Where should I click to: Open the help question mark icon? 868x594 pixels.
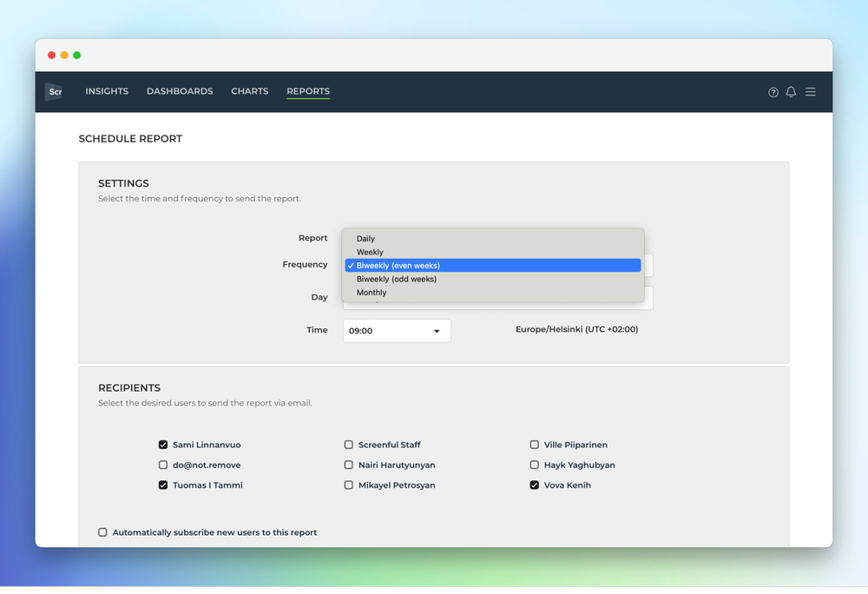pos(773,92)
